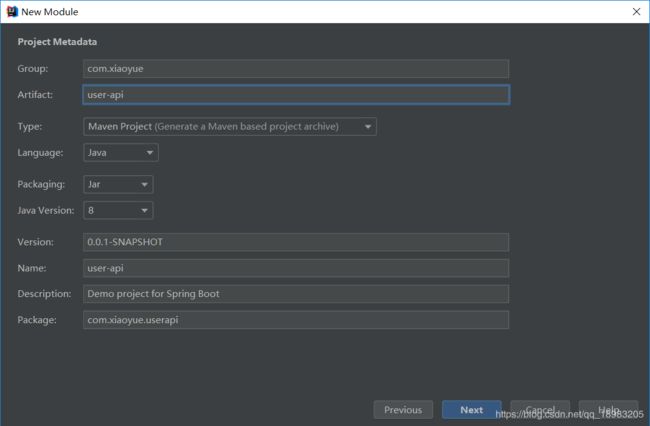The width and height of the screenshot is (650, 426).
Task: Cancel the New Module dialog
Action: 540,410
